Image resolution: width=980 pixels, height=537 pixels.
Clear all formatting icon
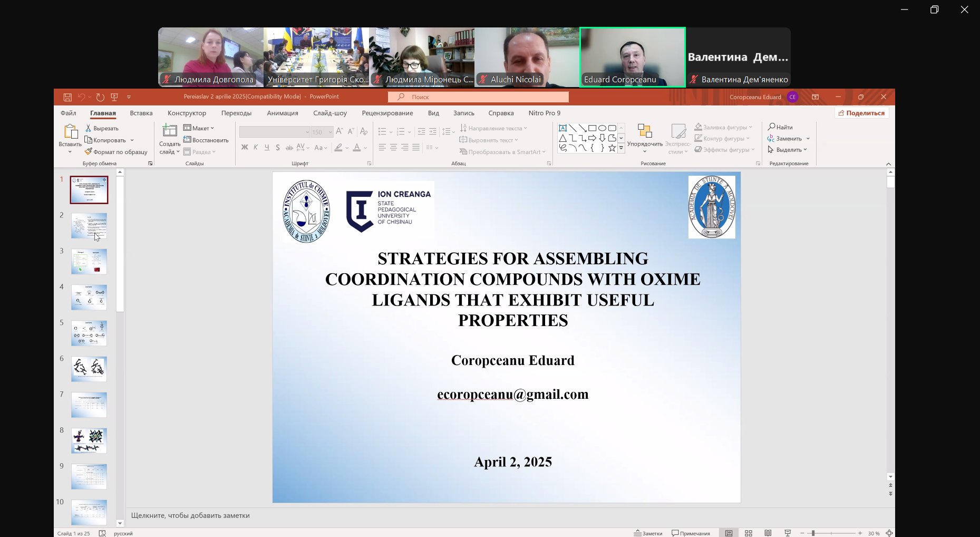(364, 131)
